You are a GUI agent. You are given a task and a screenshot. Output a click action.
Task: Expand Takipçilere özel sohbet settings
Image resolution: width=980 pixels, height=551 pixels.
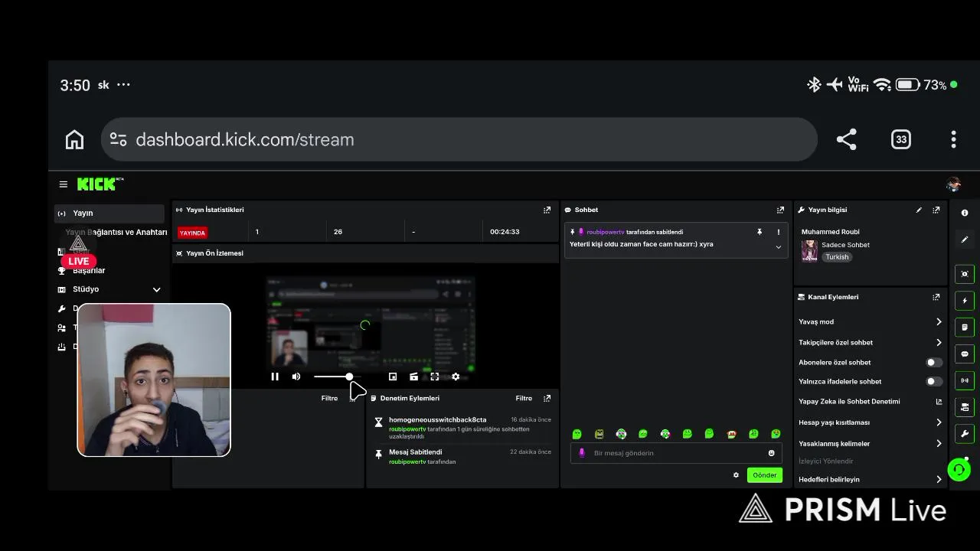pyautogui.click(x=939, y=343)
